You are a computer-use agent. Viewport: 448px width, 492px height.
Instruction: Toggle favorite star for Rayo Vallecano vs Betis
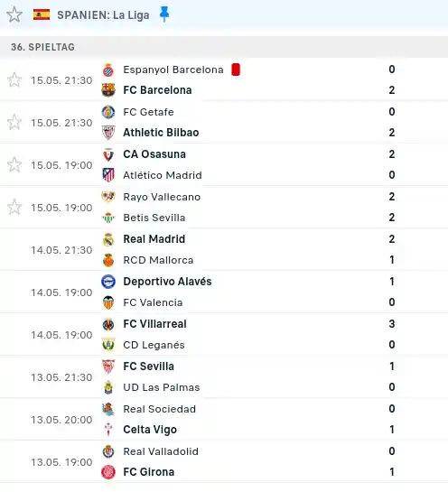(x=14, y=207)
